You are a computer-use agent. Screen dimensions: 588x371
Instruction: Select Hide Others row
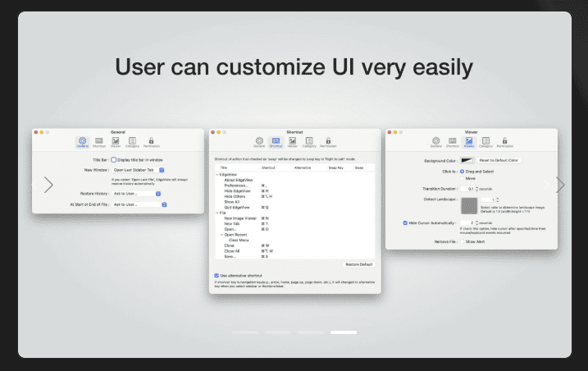(294, 196)
